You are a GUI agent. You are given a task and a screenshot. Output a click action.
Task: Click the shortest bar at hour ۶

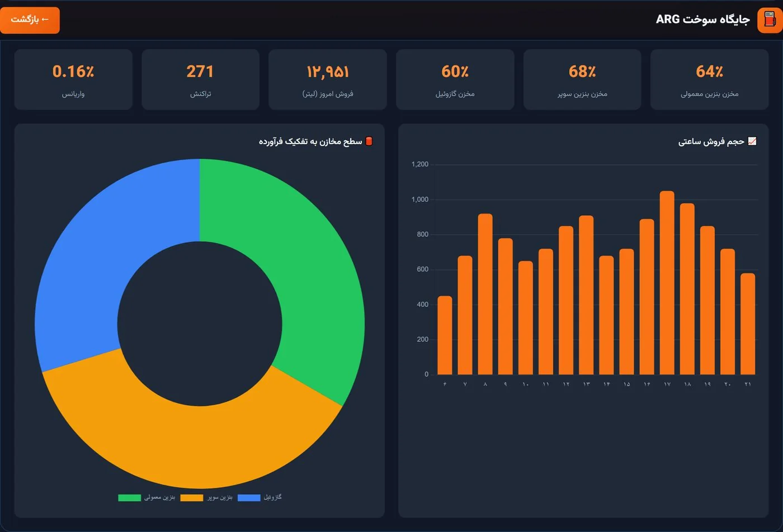click(x=445, y=335)
